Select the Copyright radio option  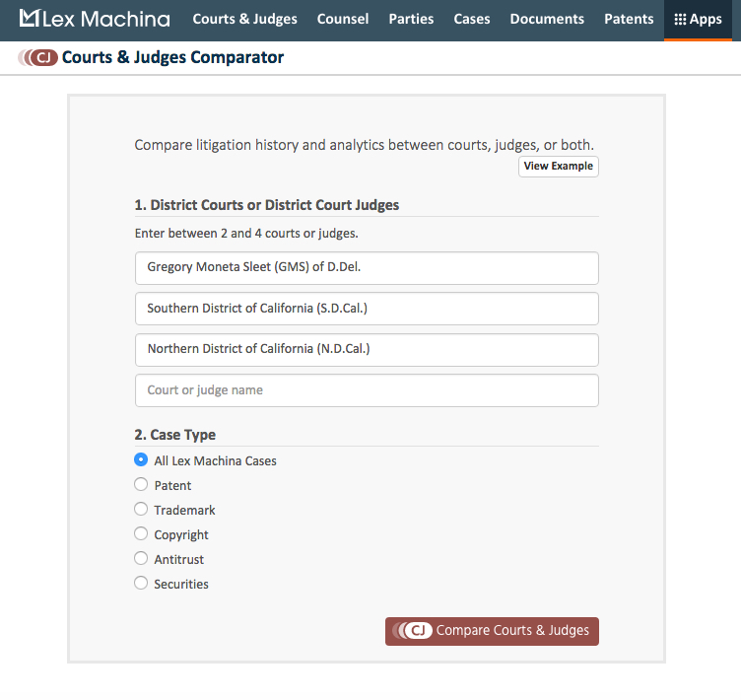[141, 534]
